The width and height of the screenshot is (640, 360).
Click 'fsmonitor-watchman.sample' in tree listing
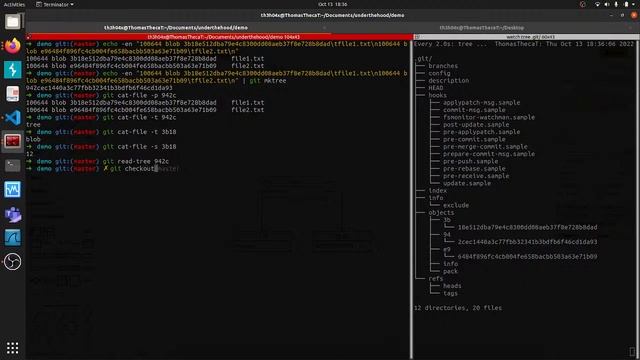point(489,117)
